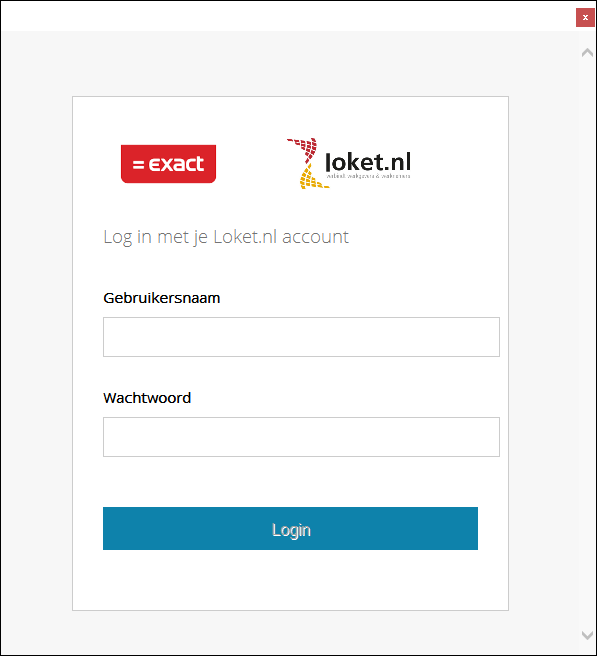Image resolution: width=597 pixels, height=656 pixels.
Task: Focus the Gebruikersnaam input field
Action: pos(301,337)
